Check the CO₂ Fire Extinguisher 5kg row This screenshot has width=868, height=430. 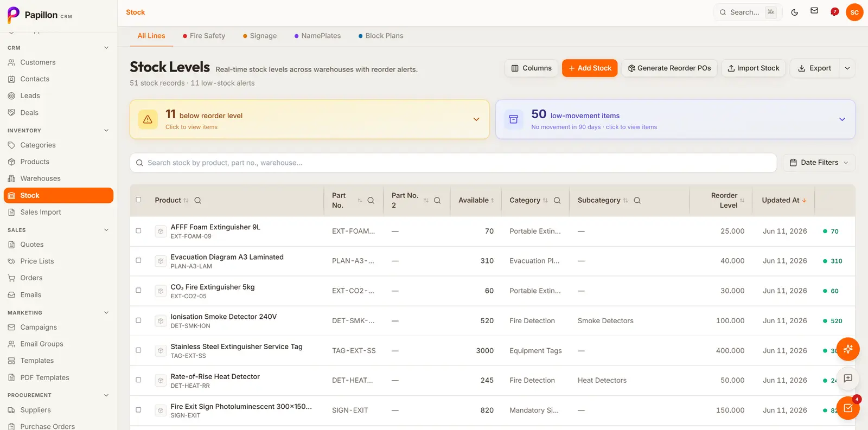[x=138, y=291]
